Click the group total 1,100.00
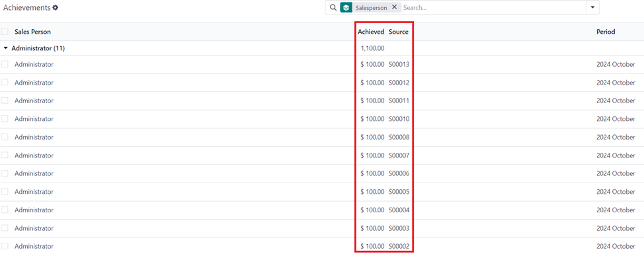644x254 pixels. (373, 48)
